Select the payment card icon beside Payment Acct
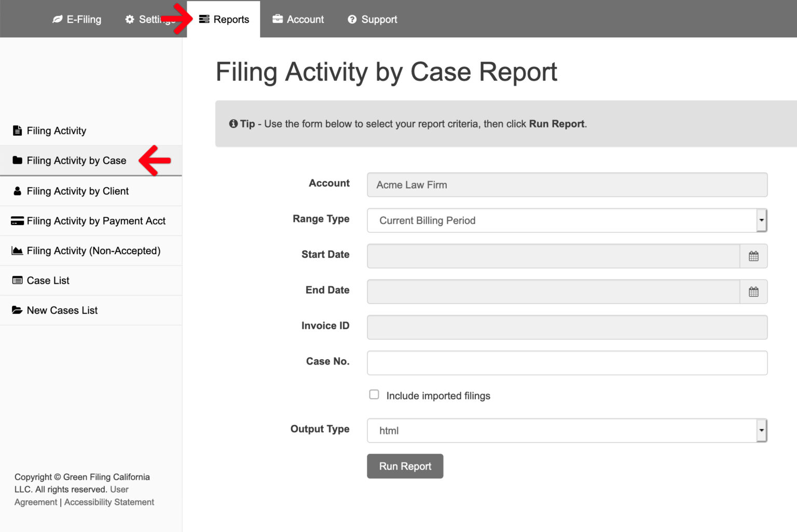 click(x=17, y=220)
